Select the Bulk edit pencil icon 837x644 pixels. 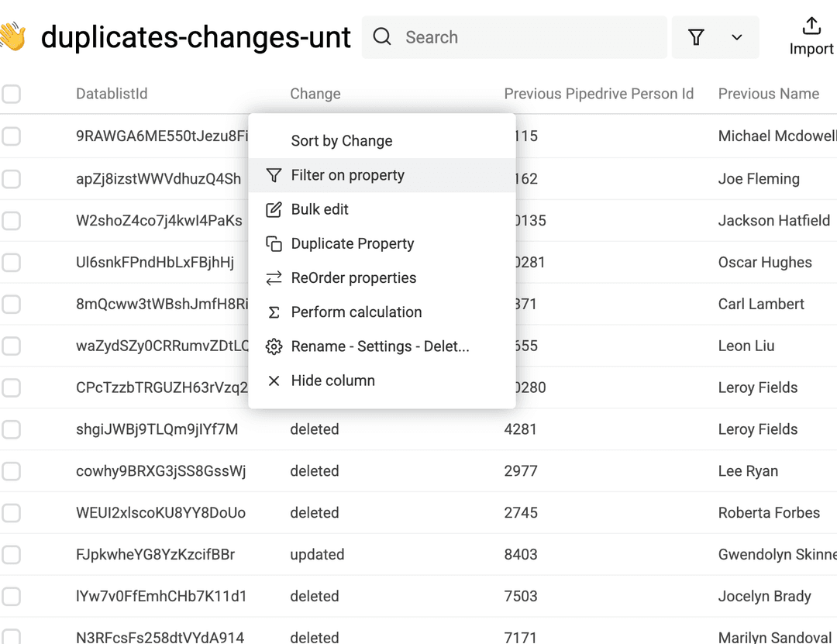[274, 209]
